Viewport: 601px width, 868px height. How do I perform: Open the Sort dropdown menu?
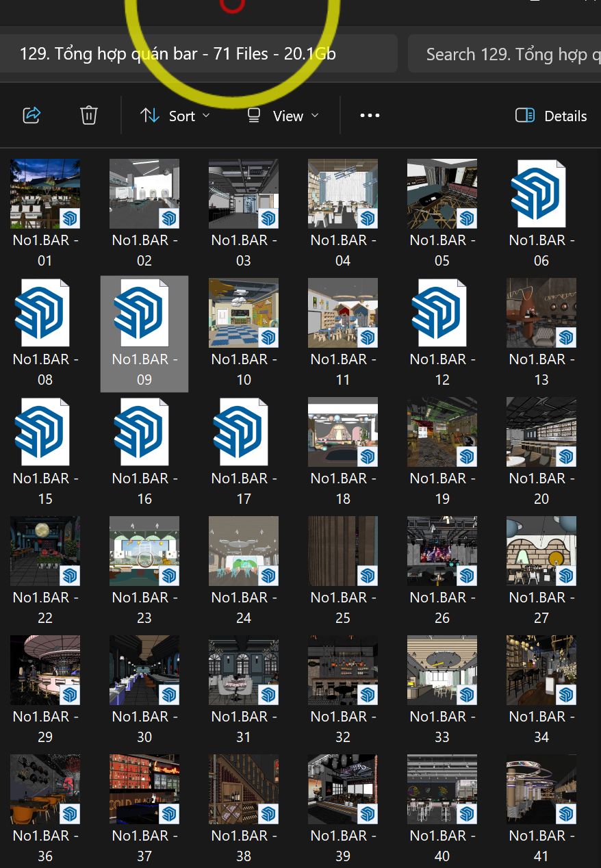tap(175, 116)
